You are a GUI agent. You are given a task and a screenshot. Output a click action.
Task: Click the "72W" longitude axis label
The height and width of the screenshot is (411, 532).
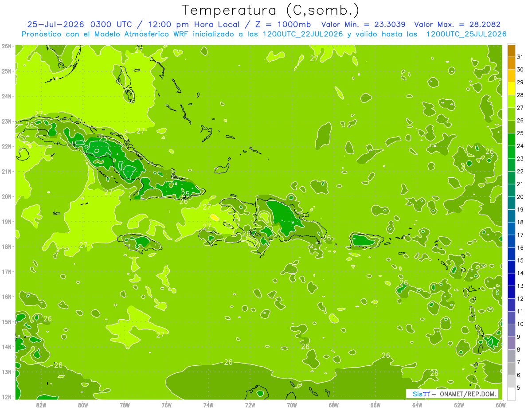(250, 405)
